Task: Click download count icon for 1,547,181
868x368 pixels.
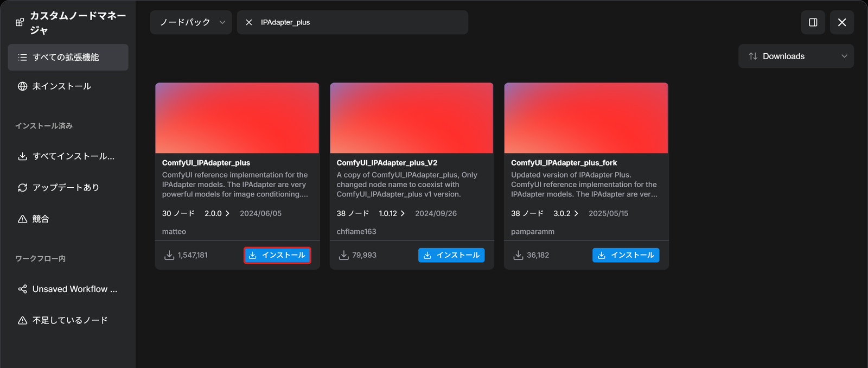Action: (169, 255)
